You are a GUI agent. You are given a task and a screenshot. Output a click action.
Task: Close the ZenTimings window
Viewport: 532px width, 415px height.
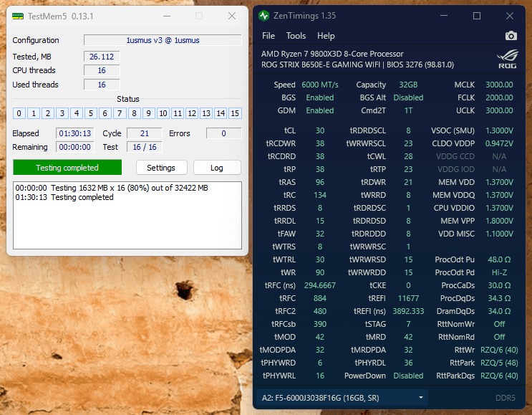point(510,16)
